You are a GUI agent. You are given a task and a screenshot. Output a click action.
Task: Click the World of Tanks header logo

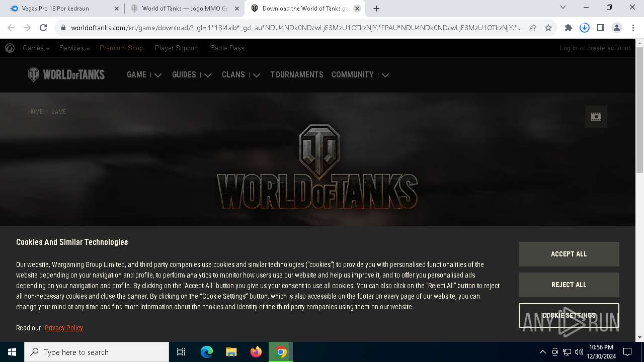[66, 75]
